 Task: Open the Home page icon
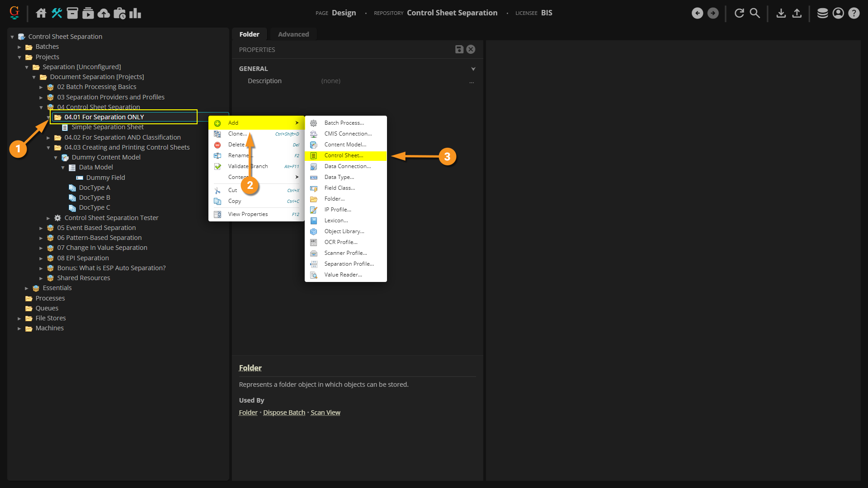(x=41, y=13)
